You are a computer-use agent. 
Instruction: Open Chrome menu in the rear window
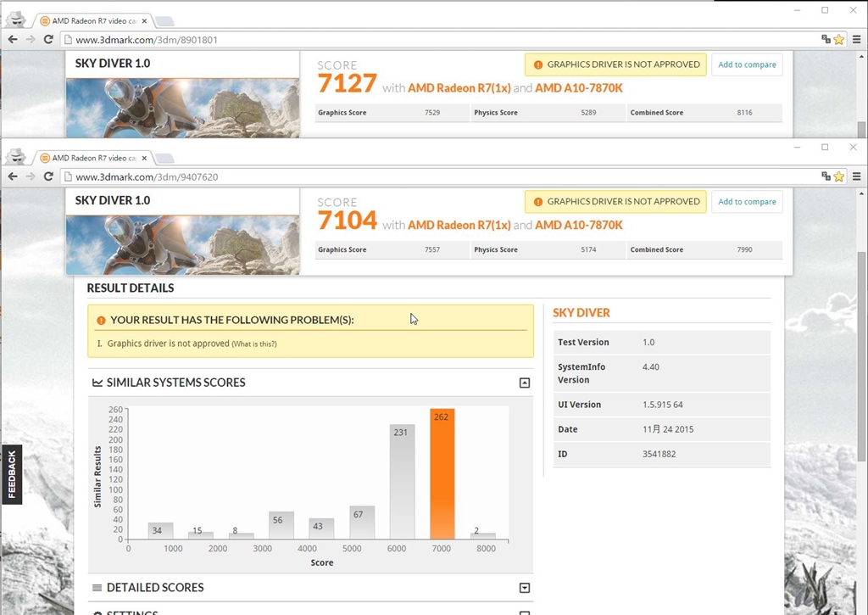point(856,39)
